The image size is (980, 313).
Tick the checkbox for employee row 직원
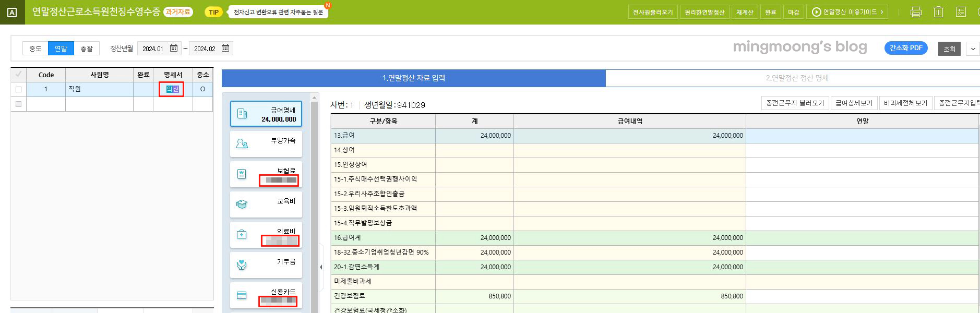(19, 89)
